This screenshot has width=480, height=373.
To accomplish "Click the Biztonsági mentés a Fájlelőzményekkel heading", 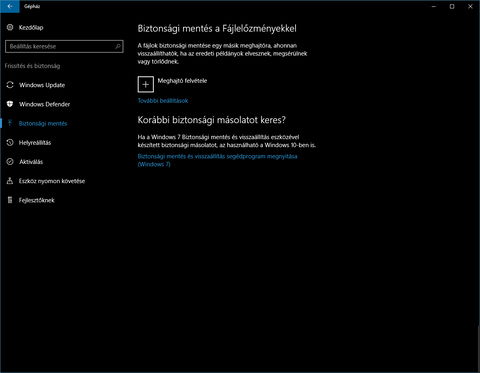I will pyautogui.click(x=217, y=29).
